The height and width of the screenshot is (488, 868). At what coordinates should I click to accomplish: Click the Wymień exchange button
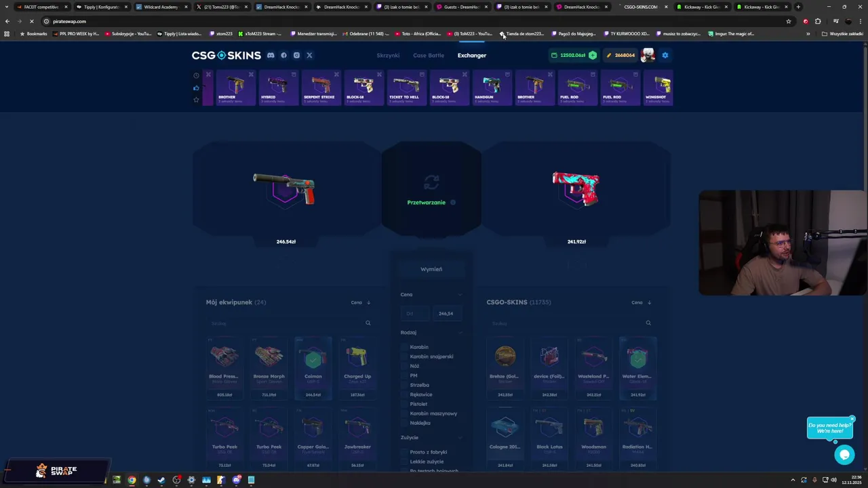(x=431, y=269)
